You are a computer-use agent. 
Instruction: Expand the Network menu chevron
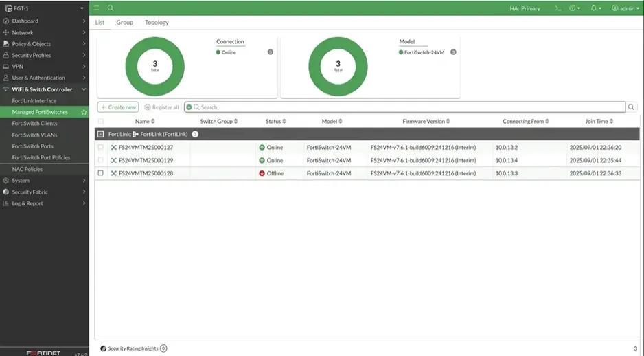pyautogui.click(x=84, y=32)
